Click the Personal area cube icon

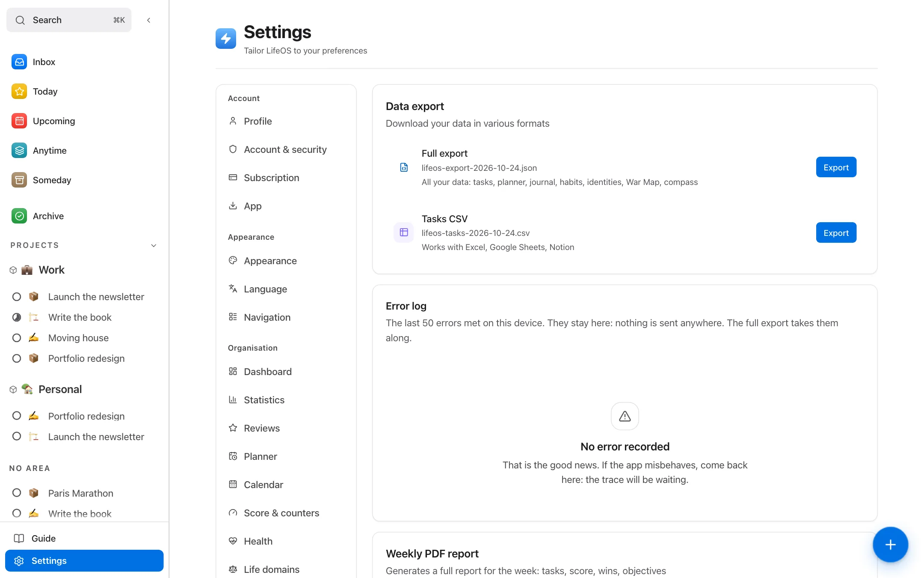click(13, 390)
